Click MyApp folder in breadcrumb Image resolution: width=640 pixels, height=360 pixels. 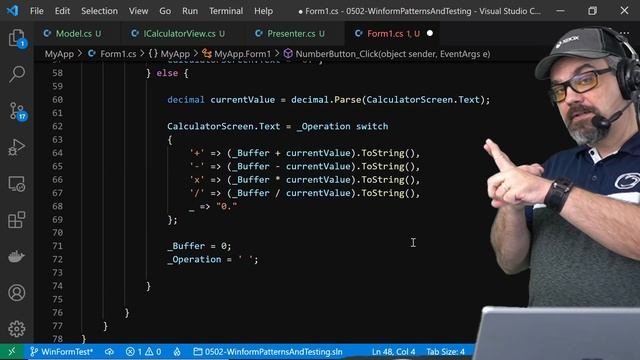[x=59, y=54]
